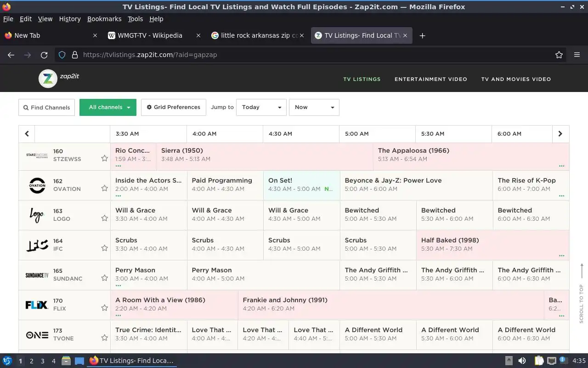588x368 pixels.
Task: Open Grid Preferences
Action: [x=174, y=107]
